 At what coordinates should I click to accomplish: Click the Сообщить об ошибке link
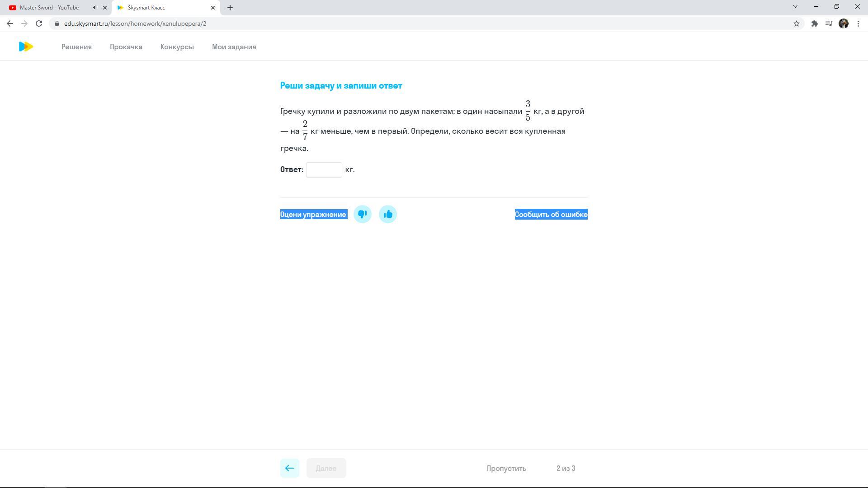(x=551, y=215)
